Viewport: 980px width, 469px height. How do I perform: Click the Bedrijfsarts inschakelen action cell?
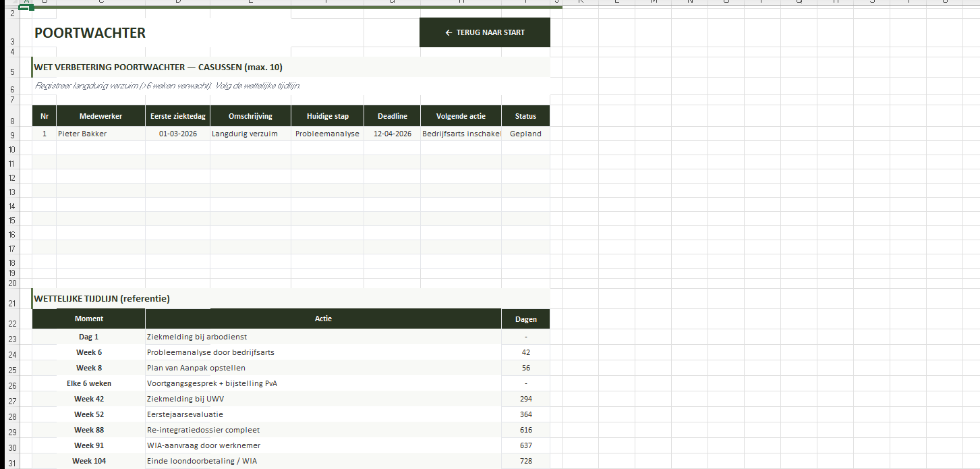point(461,134)
